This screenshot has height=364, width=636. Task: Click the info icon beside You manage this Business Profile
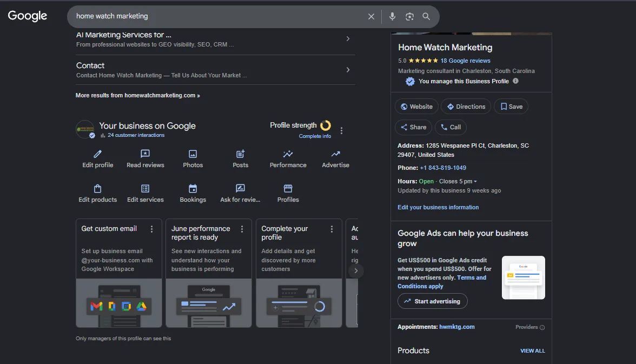click(x=515, y=81)
